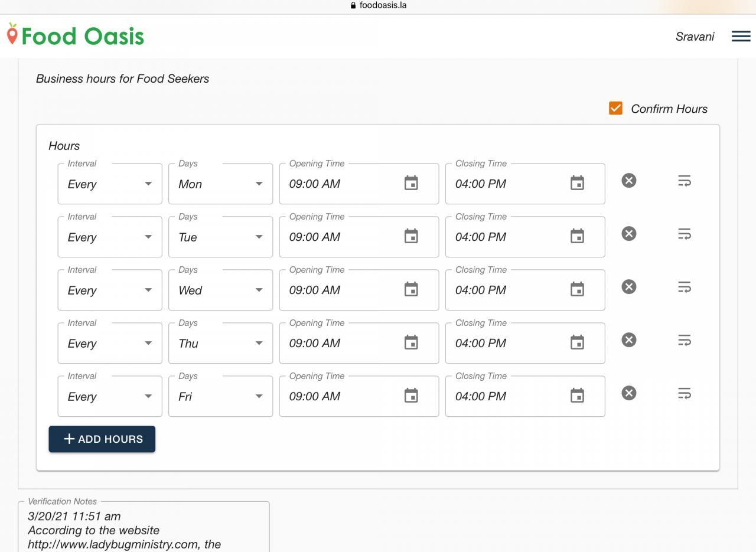Open the Days dropdown showing Thu
Screen dimensions: 756x552
pos(221,343)
